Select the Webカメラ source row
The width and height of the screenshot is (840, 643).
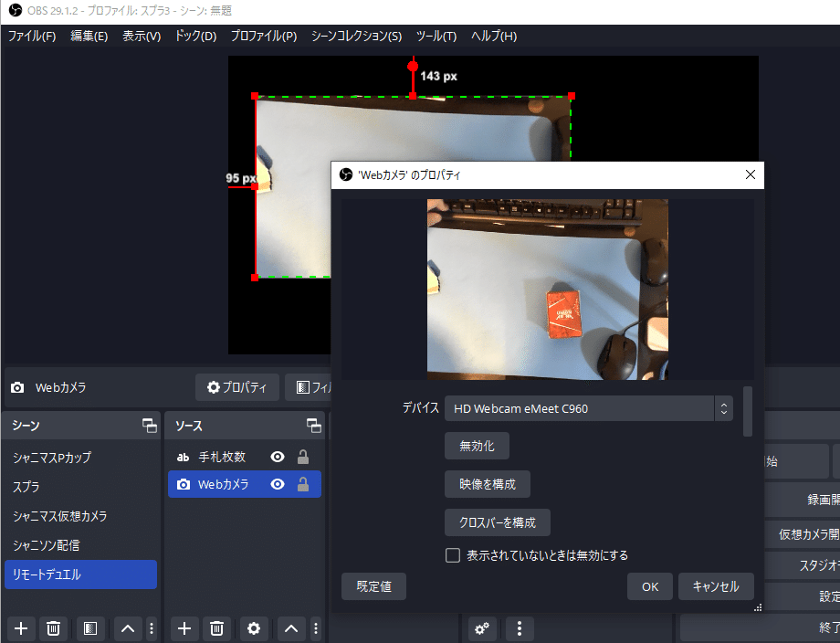pos(245,484)
